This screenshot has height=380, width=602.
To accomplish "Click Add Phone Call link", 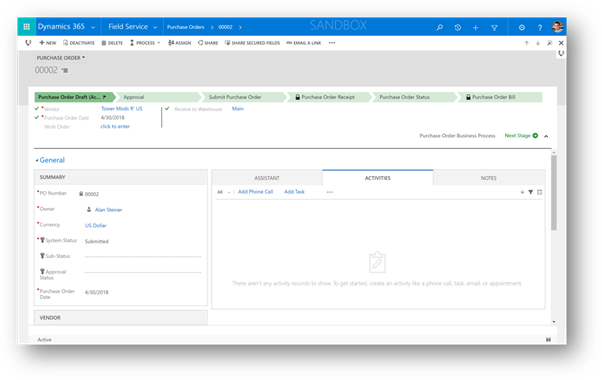I will tap(255, 192).
